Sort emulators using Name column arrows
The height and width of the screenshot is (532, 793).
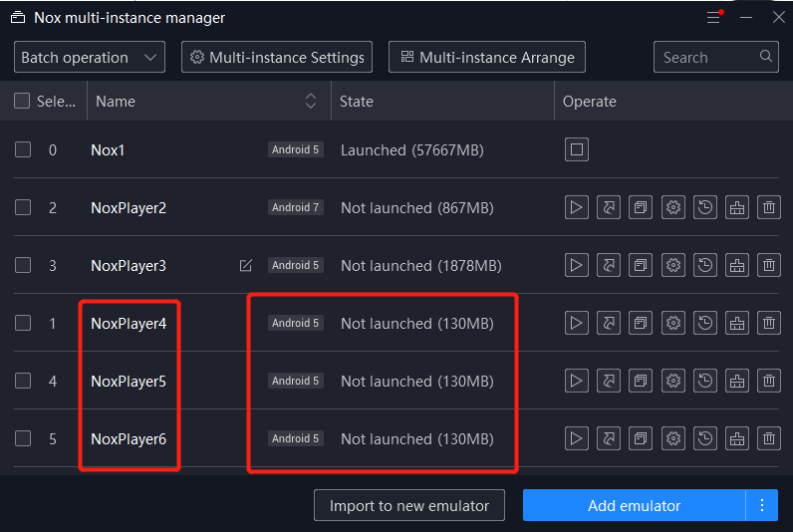(x=311, y=101)
